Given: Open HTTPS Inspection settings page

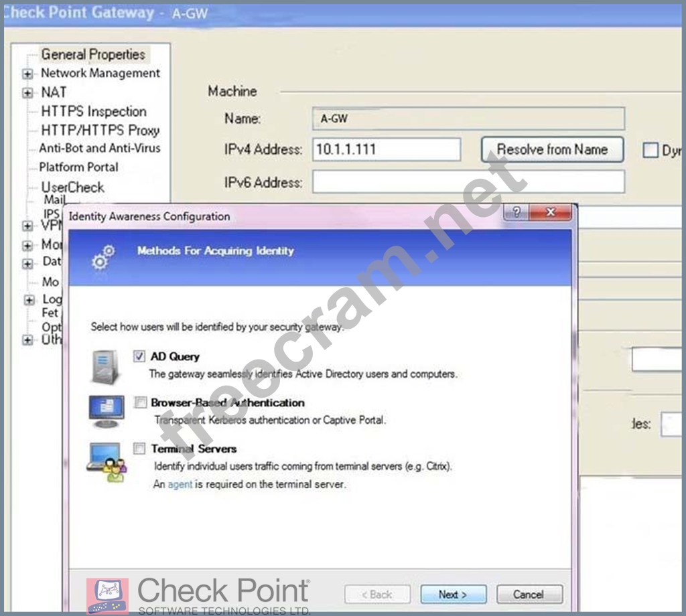Looking at the screenshot, I should tap(94, 112).
